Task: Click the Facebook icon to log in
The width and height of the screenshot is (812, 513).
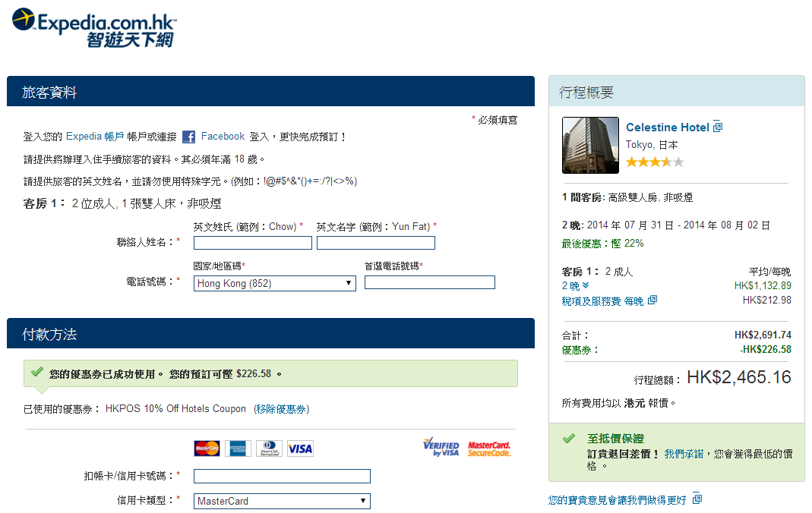Action: [189, 137]
